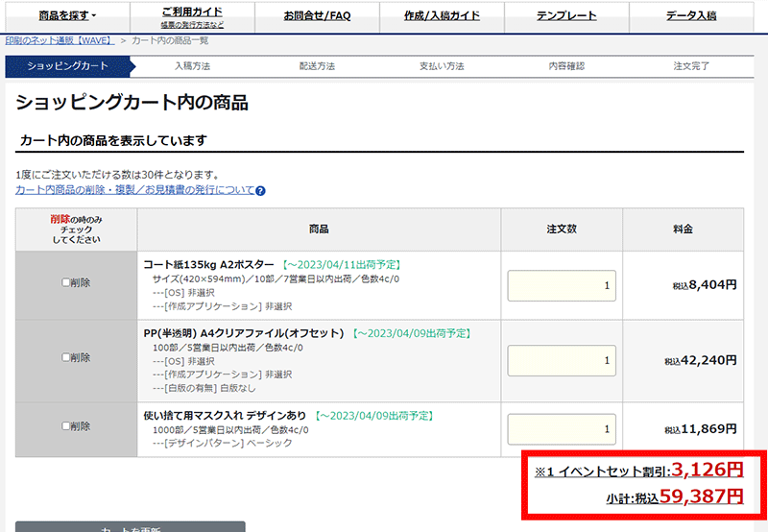The height and width of the screenshot is (532, 768).
Task: Select the 支払い方法 step in progress bar
Action: tap(442, 66)
